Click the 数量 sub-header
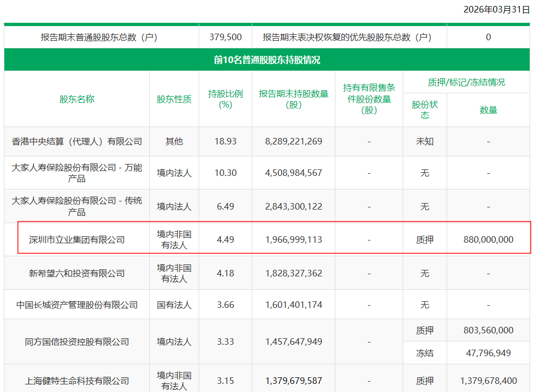Image resolution: width=534 pixels, height=392 pixels. pos(488,110)
